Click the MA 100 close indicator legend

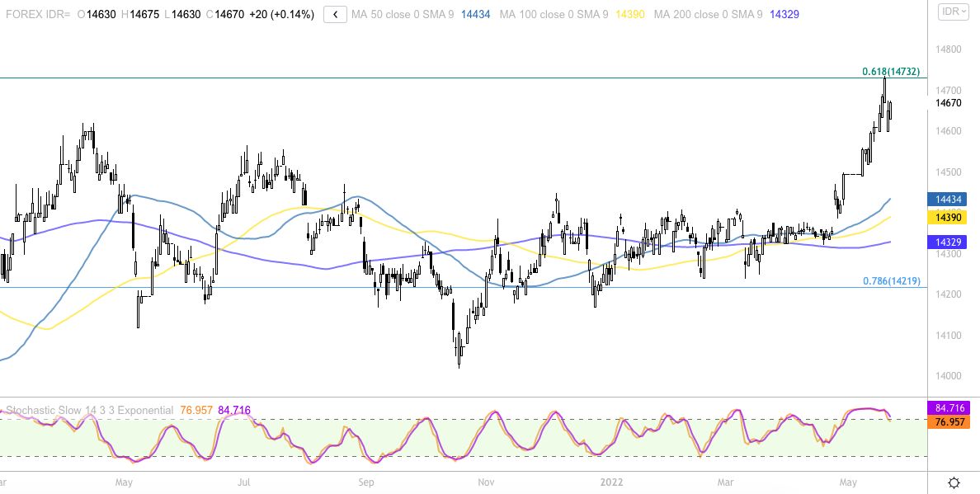tap(558, 14)
